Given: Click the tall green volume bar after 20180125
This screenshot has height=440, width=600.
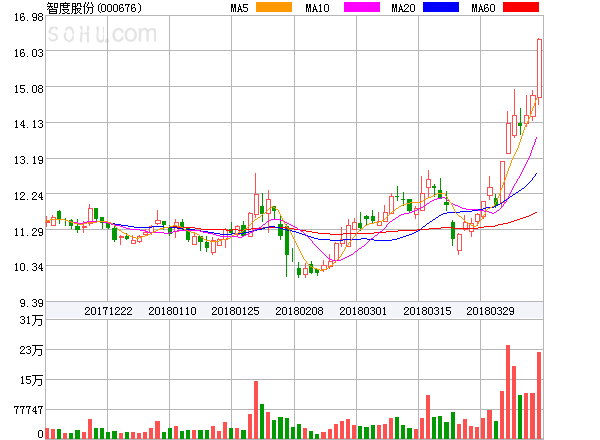Looking at the screenshot, I should [262, 421].
